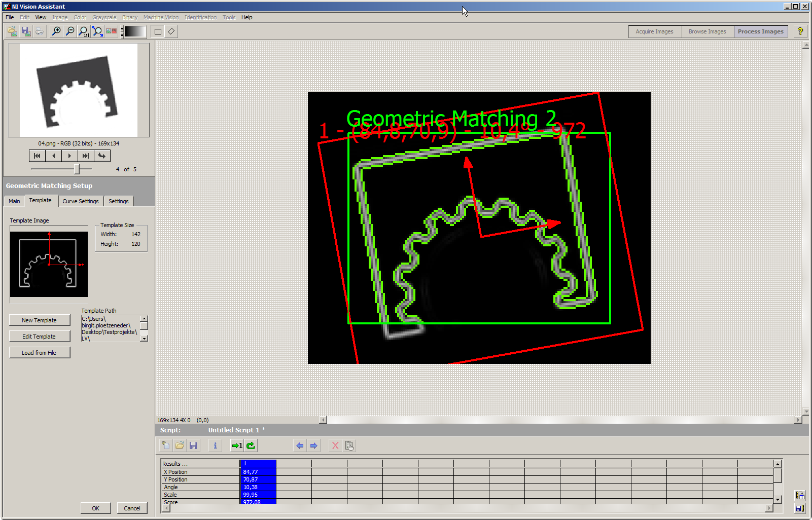Confirm the setup with OK
Screen dimensions: 812x520
point(96,508)
